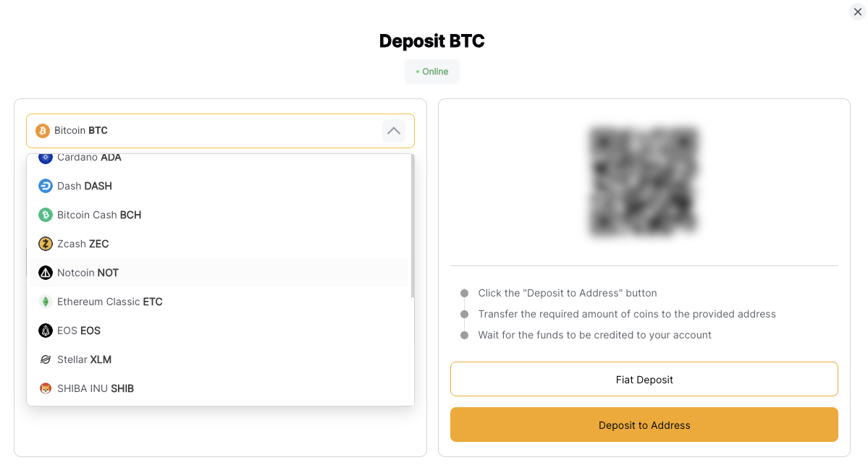Click the Deposit to Address button

(644, 425)
